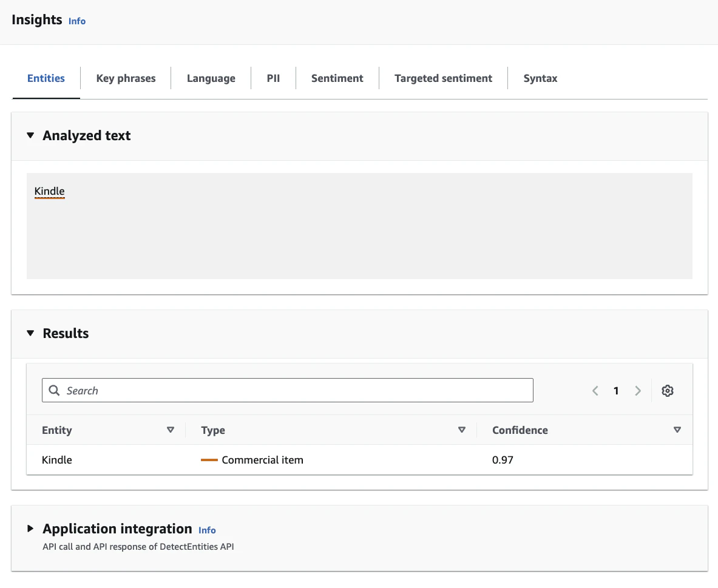Open the Info link beside Application integration
718x588 pixels.
pos(207,530)
